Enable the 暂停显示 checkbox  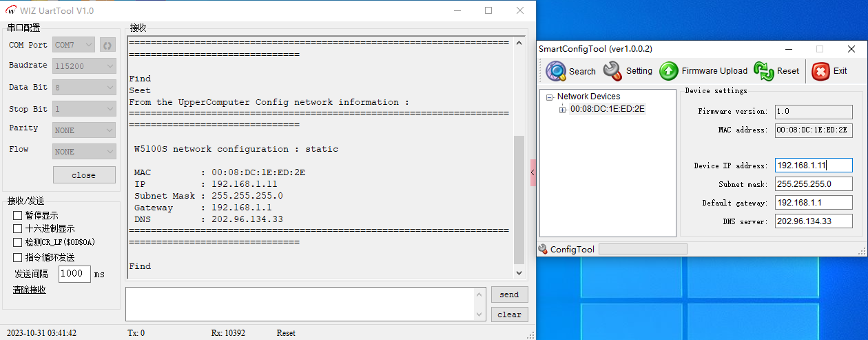(18, 215)
